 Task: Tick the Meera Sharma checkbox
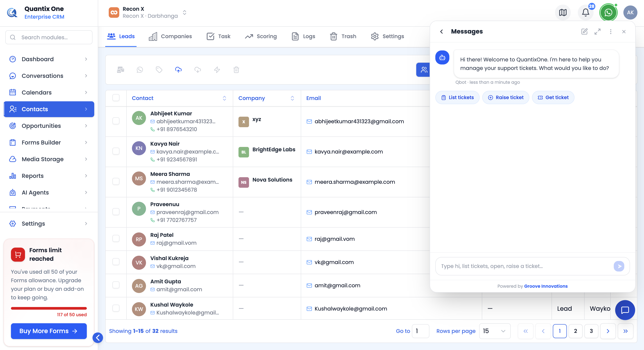tap(116, 182)
